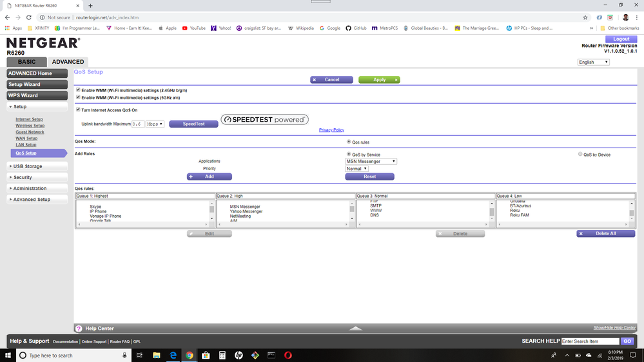Disable WMM settings for 2.4GHz b/g/n
644x362 pixels.
[x=79, y=90]
